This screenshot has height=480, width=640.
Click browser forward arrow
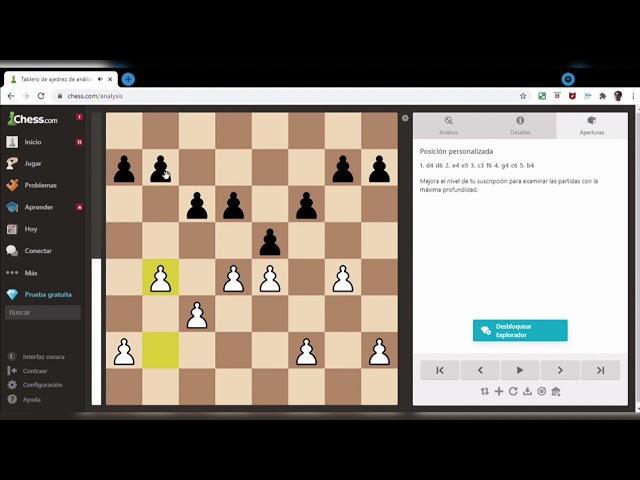click(x=26, y=96)
